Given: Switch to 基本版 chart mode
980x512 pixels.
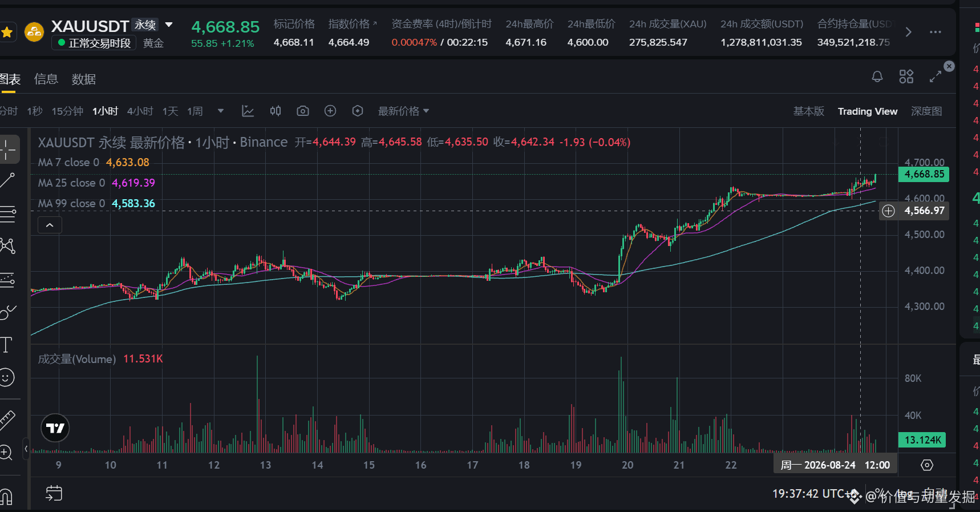Looking at the screenshot, I should pos(809,111).
